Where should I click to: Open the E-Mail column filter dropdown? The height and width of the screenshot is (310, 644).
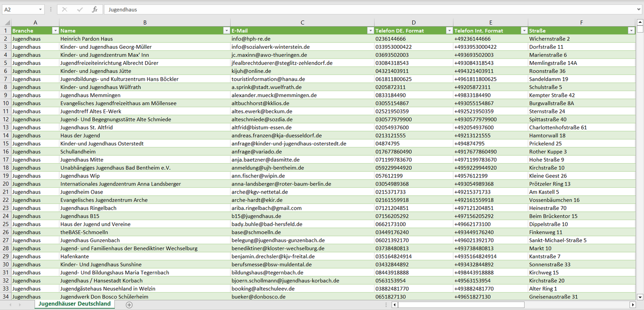(370, 31)
